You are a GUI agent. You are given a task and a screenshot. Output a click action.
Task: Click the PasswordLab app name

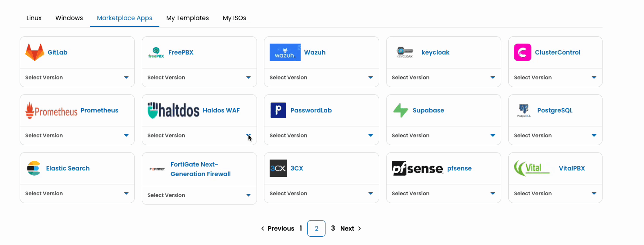[311, 110]
